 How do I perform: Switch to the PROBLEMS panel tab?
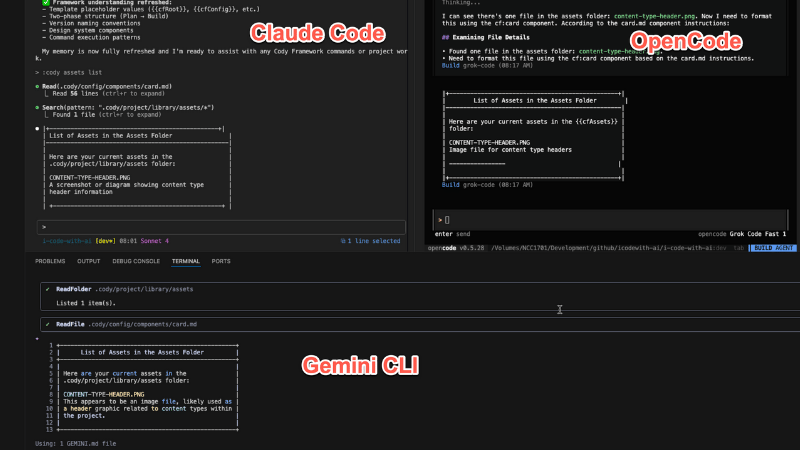[x=50, y=261]
